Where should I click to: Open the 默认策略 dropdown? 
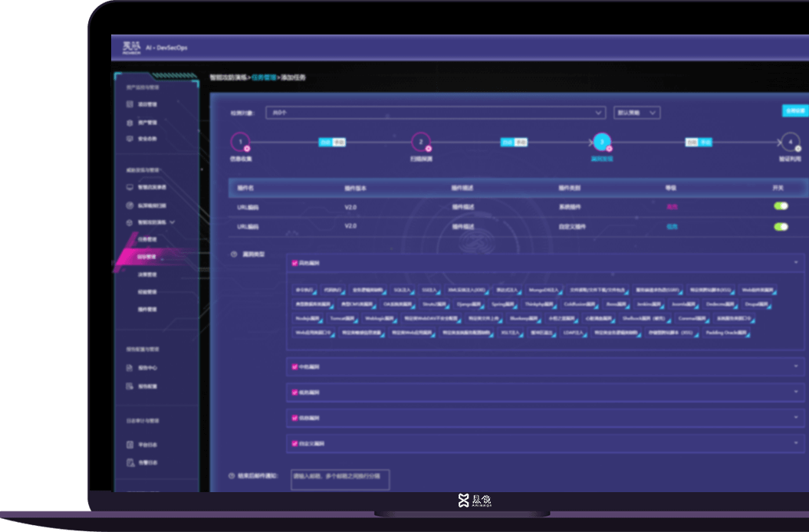point(636,113)
